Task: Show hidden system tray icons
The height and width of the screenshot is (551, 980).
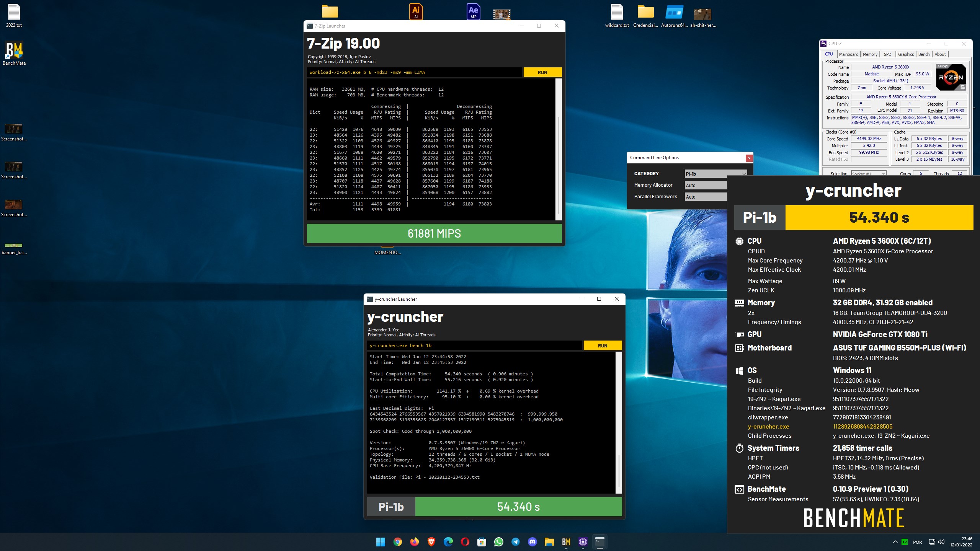Action: tap(895, 542)
